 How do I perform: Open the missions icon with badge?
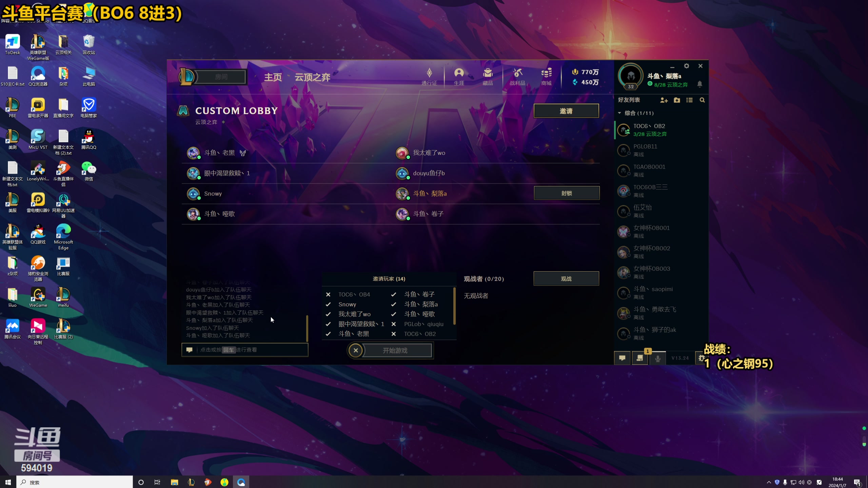(x=640, y=358)
